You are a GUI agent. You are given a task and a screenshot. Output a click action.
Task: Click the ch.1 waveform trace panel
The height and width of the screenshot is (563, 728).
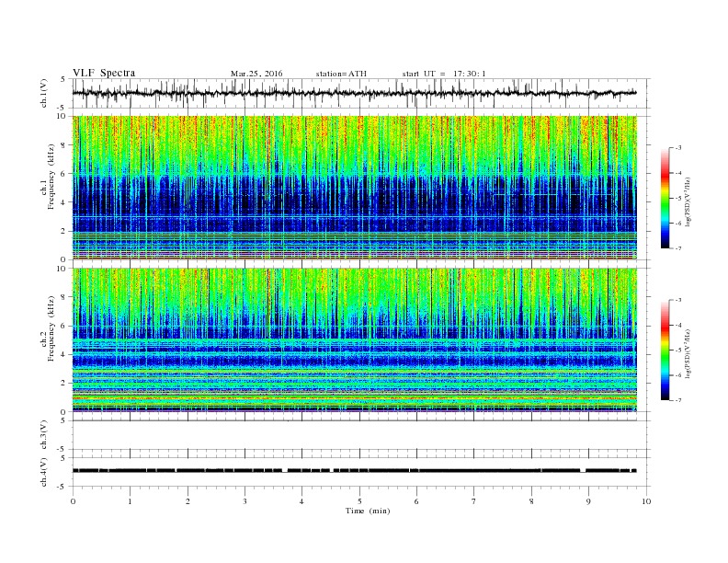click(x=361, y=93)
